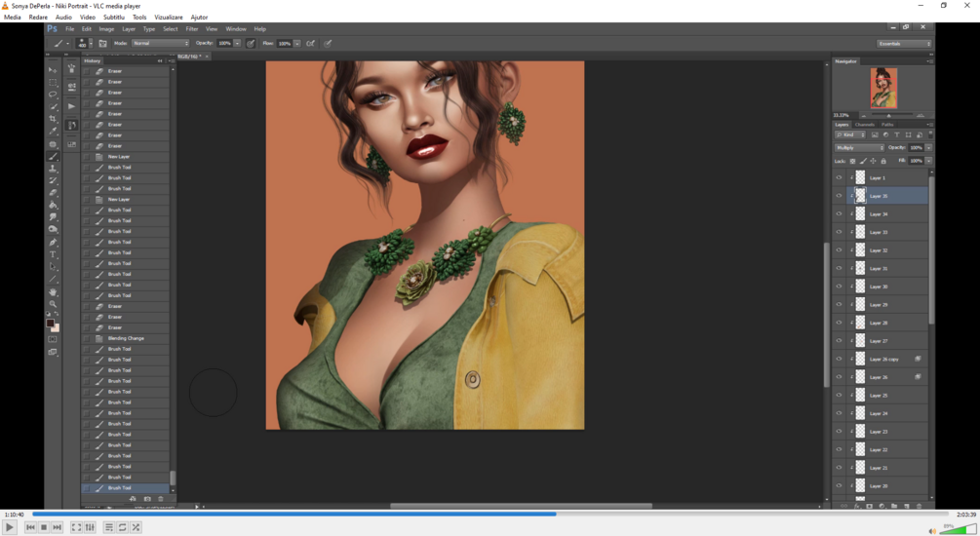Viewport: 980px width, 536px height.
Task: Select Layer 35 row
Action: pyautogui.click(x=882, y=196)
